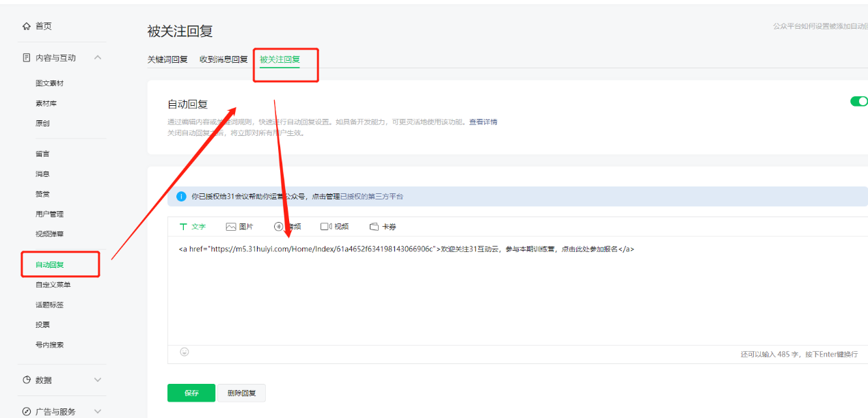Toggle the 自动回复 green switch
Viewport: 868px width, 418px height.
pyautogui.click(x=859, y=101)
